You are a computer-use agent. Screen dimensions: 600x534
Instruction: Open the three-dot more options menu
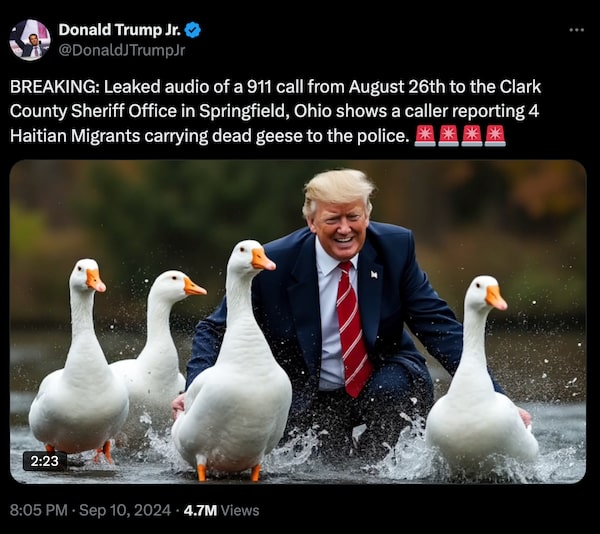point(576,30)
